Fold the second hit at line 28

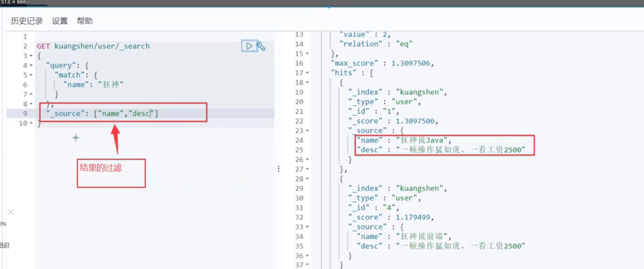[307, 179]
